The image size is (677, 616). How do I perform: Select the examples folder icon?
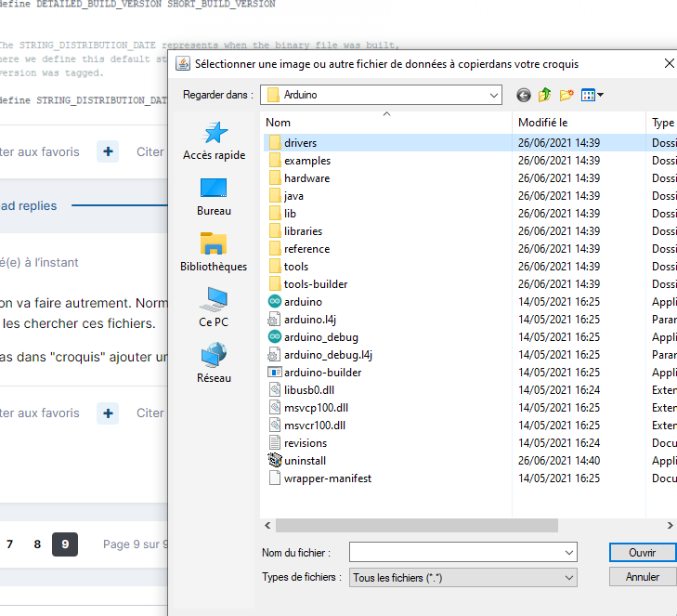[275, 160]
